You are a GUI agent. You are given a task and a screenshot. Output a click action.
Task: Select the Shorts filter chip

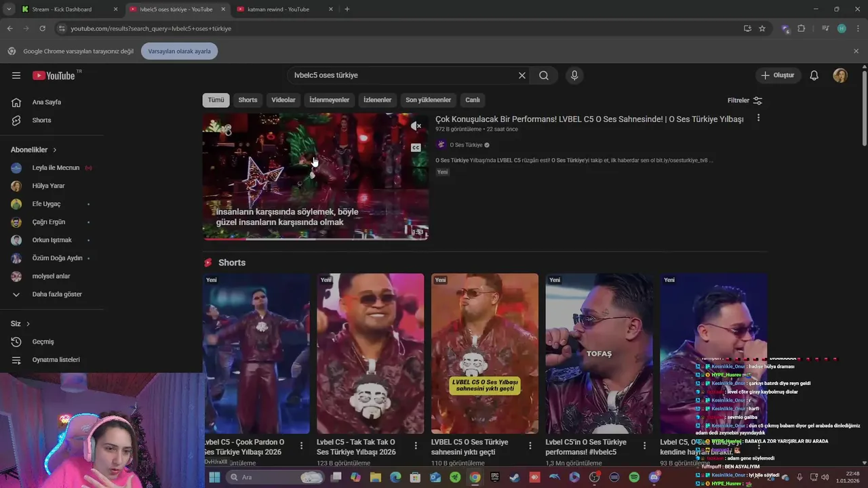pyautogui.click(x=248, y=100)
